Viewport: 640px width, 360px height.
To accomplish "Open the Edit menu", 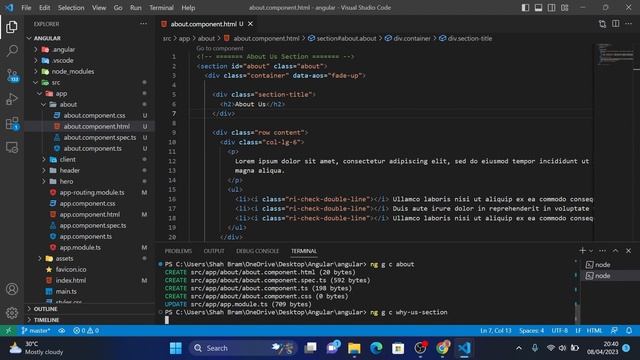I will pyautogui.click(x=44, y=8).
